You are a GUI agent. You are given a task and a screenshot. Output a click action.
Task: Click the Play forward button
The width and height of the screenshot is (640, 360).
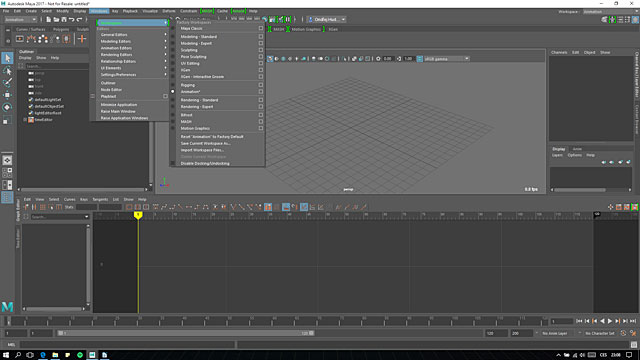click(610, 321)
